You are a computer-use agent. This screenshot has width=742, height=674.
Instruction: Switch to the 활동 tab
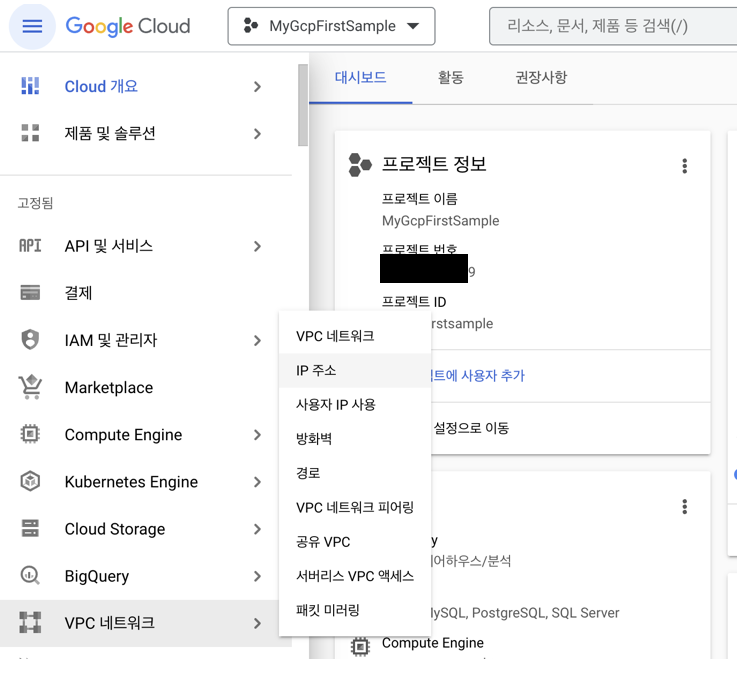tap(450, 77)
